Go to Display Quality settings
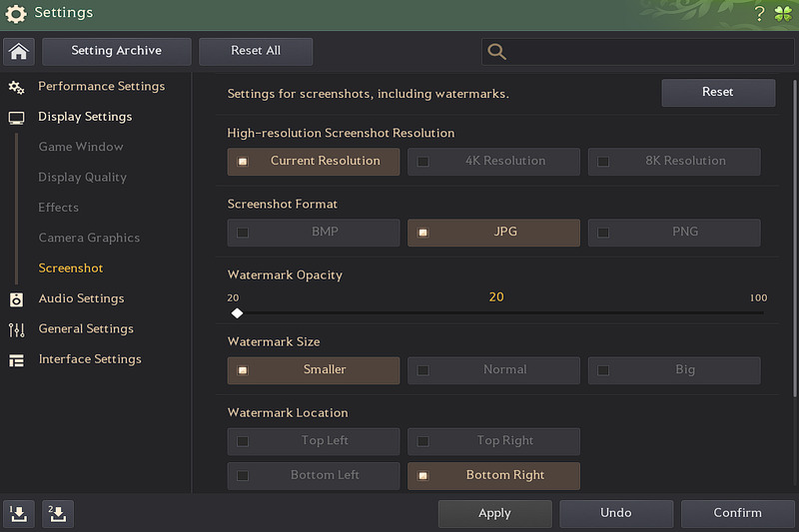 click(x=83, y=178)
